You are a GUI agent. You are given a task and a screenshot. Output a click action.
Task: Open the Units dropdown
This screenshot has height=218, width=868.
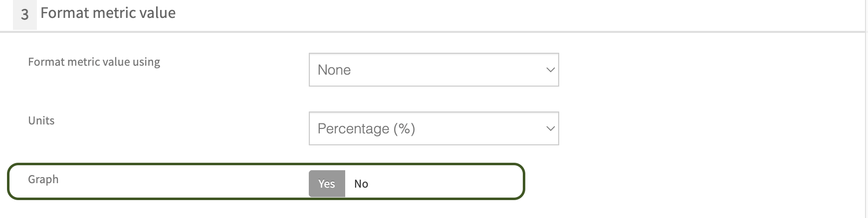tap(434, 128)
